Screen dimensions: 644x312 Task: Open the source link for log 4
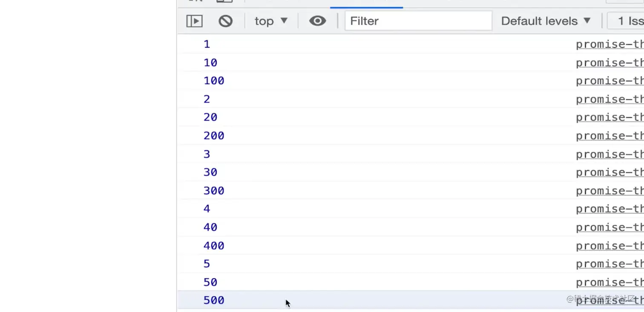tap(610, 209)
